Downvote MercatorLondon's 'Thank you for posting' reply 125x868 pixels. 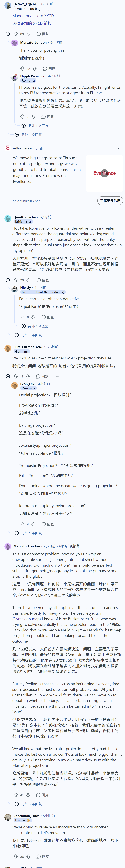tap(34, 69)
